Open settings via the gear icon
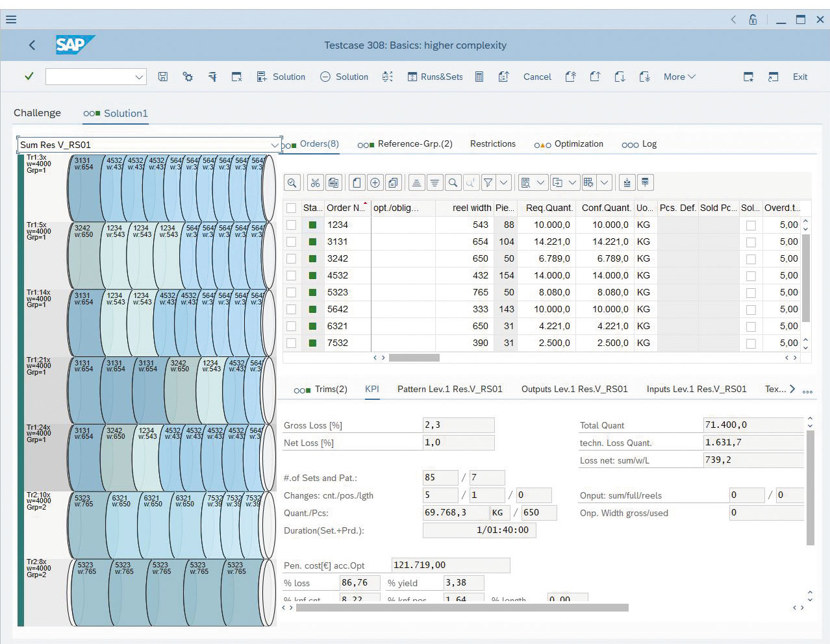This screenshot has height=644, width=830. [188, 77]
